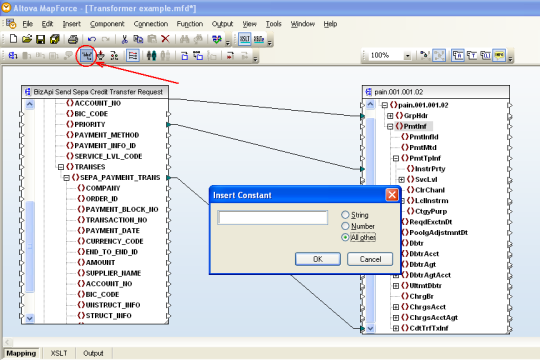Select the XSLT output language button
This screenshot has height=360, width=540.
245,39
